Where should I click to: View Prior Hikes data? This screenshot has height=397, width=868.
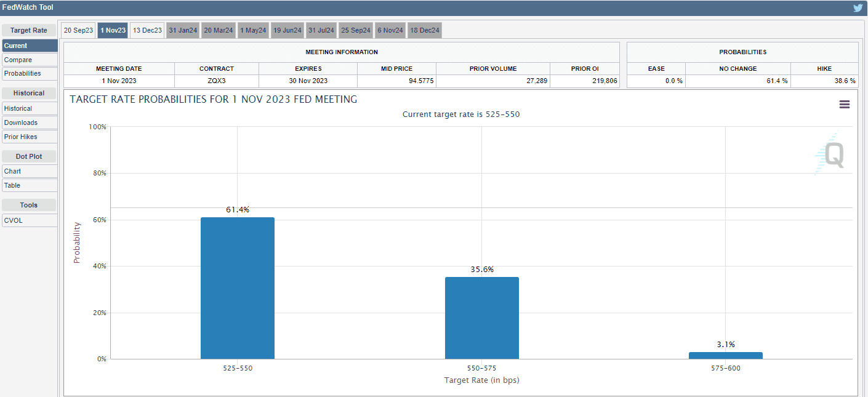point(30,137)
